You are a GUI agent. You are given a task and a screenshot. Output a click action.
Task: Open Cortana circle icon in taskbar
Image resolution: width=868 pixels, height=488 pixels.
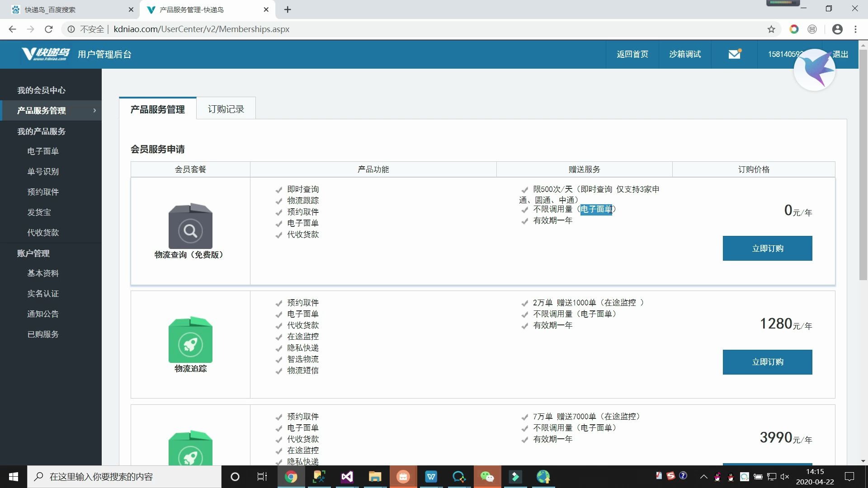tap(235, 477)
